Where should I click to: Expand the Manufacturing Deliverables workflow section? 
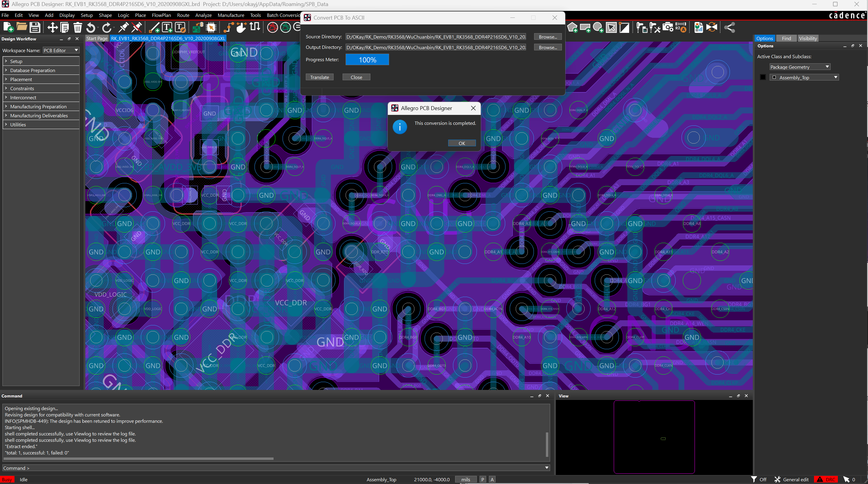coord(41,116)
